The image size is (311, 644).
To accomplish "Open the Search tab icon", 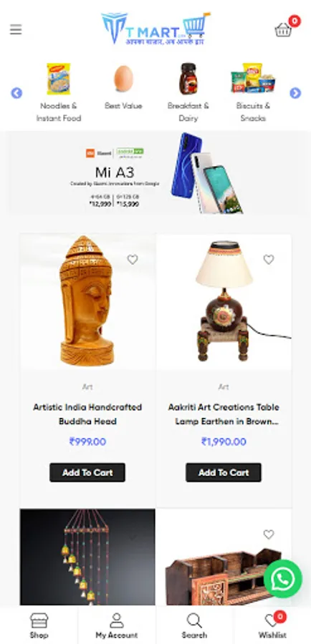I will click(194, 625).
